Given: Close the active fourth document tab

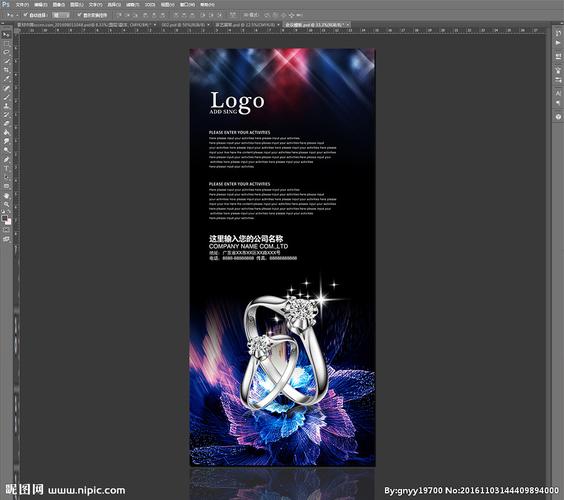Looking at the screenshot, I should (348, 24).
